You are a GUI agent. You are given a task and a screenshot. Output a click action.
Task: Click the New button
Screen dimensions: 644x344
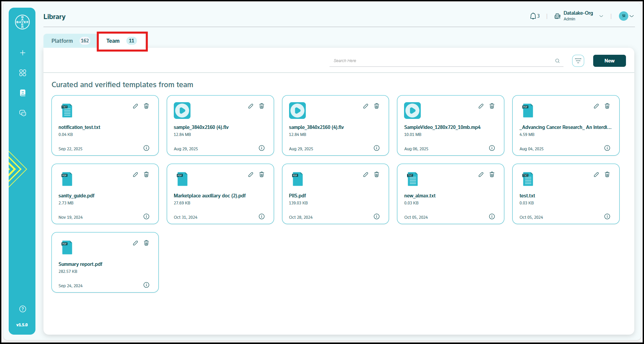(609, 61)
